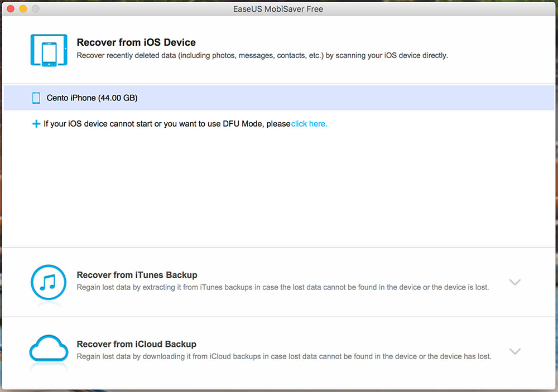The height and width of the screenshot is (392, 558).
Task: Select the Cento iPhone (44.00 GB) device row
Action: 279,98
